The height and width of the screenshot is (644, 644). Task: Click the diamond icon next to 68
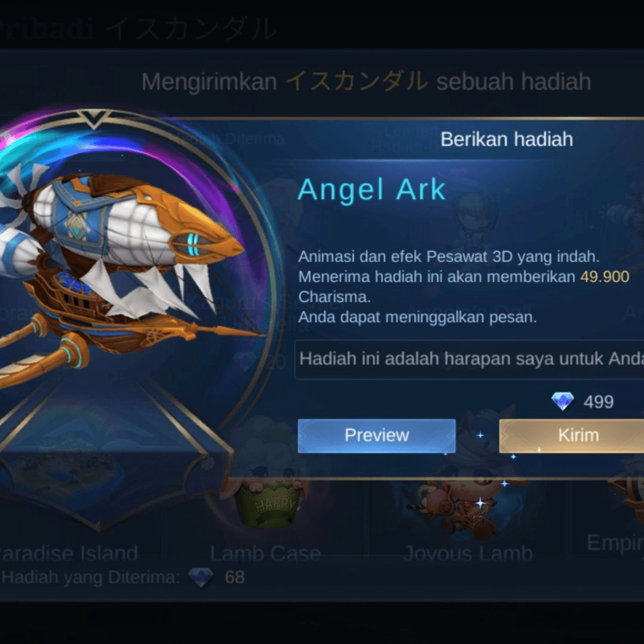[200, 577]
